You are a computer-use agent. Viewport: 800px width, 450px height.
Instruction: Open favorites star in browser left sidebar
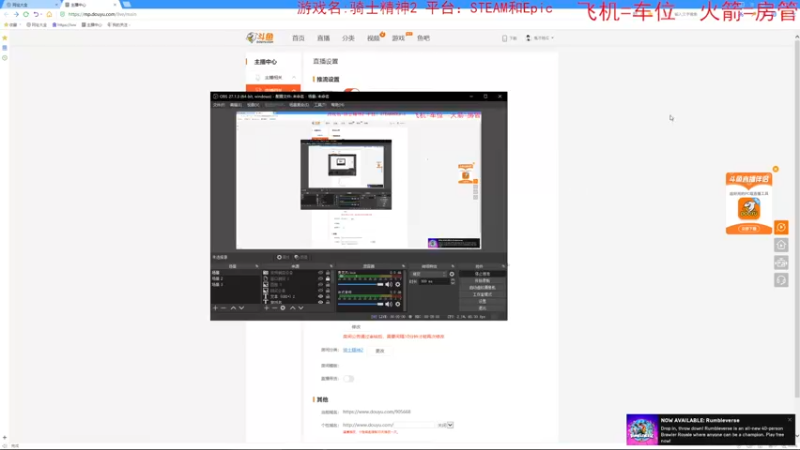pyautogui.click(x=5, y=38)
